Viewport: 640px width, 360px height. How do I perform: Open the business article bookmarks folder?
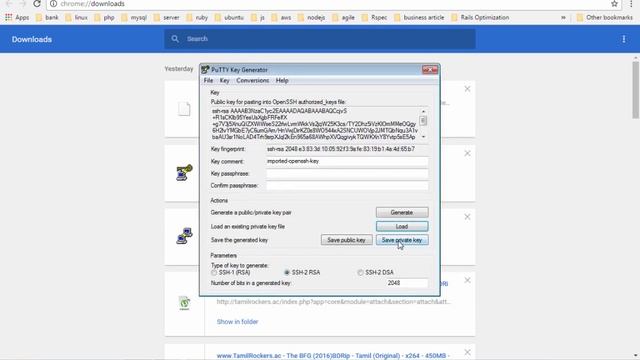click(419, 18)
